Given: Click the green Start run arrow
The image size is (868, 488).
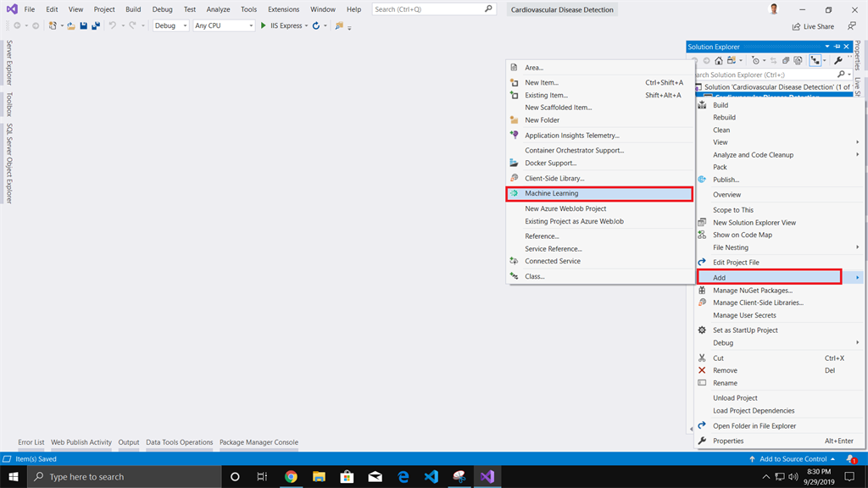Looking at the screenshot, I should click(x=264, y=25).
